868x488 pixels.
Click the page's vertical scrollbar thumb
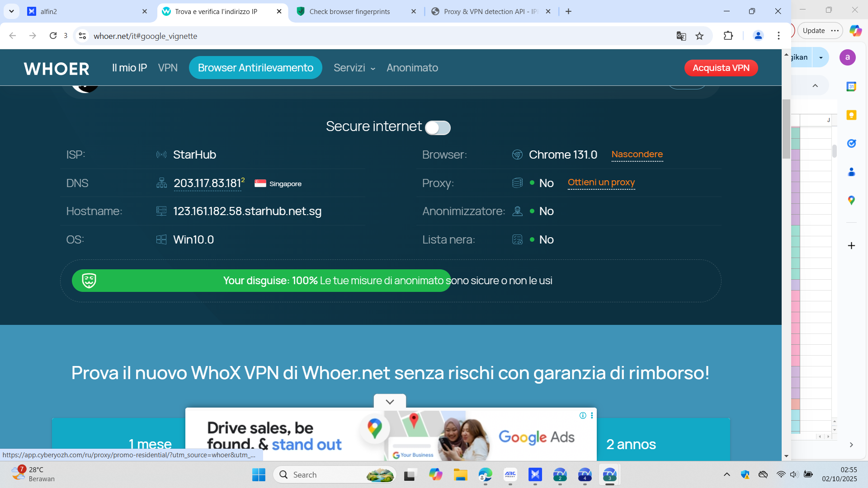(x=786, y=129)
